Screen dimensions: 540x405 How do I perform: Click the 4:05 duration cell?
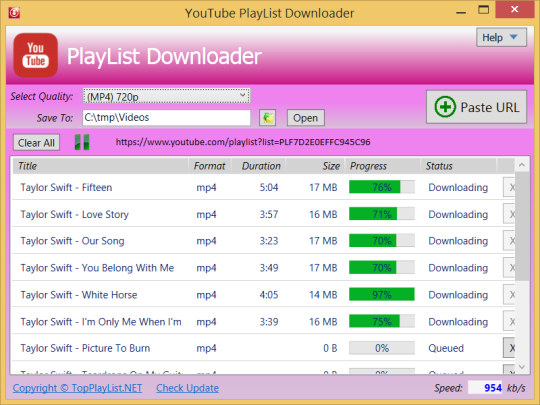point(269,294)
